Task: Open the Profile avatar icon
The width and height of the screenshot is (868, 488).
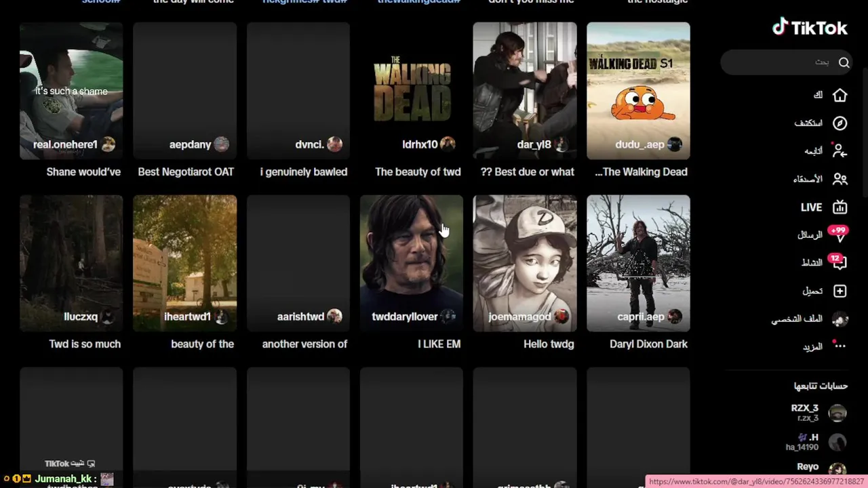Action: [840, 319]
